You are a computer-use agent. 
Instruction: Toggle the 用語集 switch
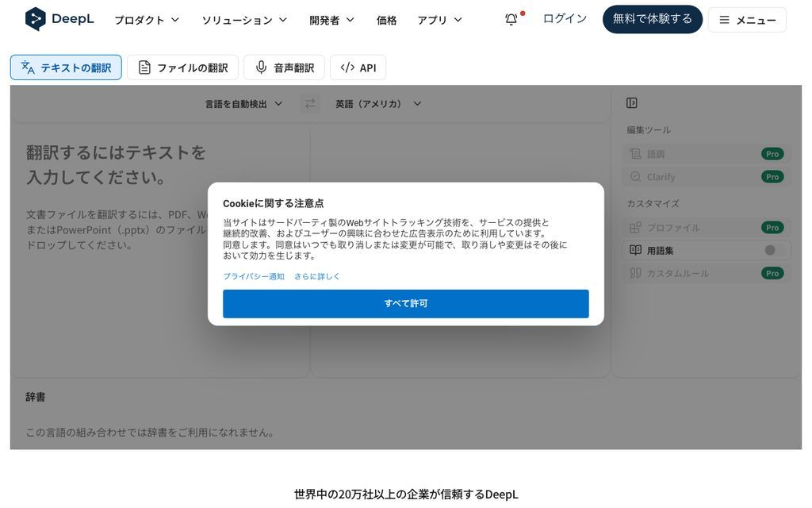pyautogui.click(x=774, y=250)
